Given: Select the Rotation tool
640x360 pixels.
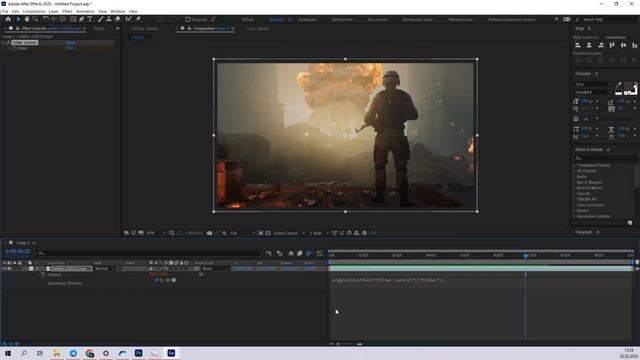Looking at the screenshot, I should click(x=46, y=19).
